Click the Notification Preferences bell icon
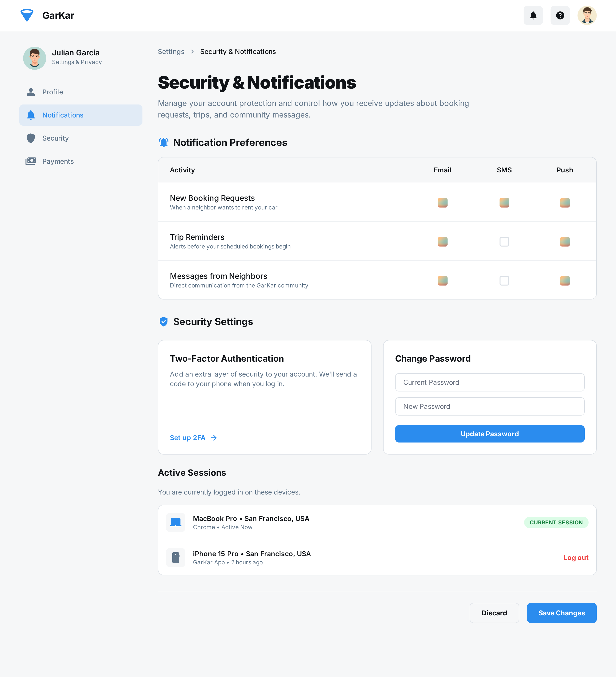This screenshot has width=616, height=677. pos(163,142)
